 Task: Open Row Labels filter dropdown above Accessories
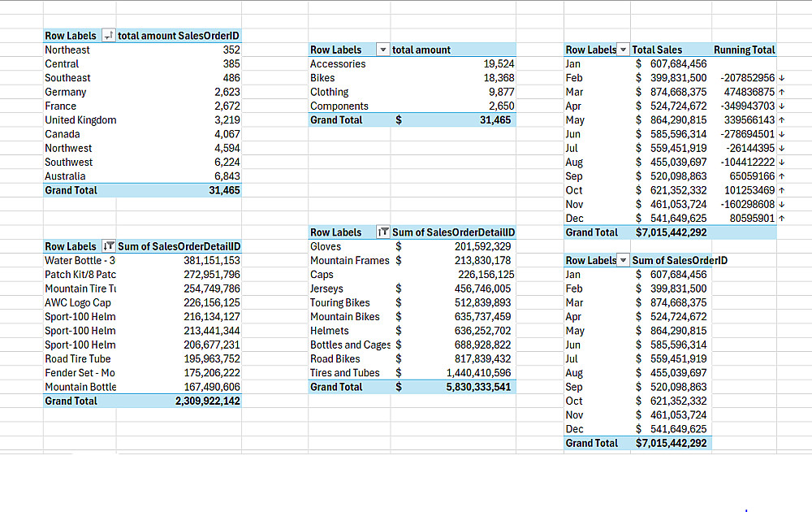click(382, 50)
